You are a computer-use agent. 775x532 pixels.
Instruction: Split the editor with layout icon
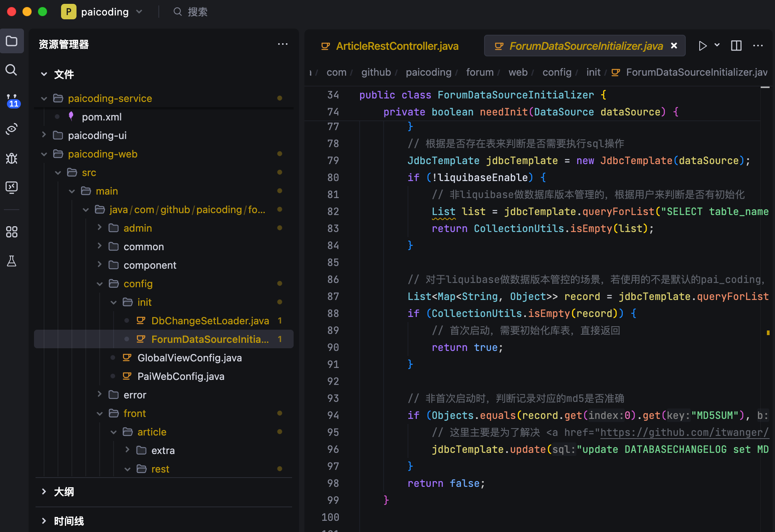(736, 46)
